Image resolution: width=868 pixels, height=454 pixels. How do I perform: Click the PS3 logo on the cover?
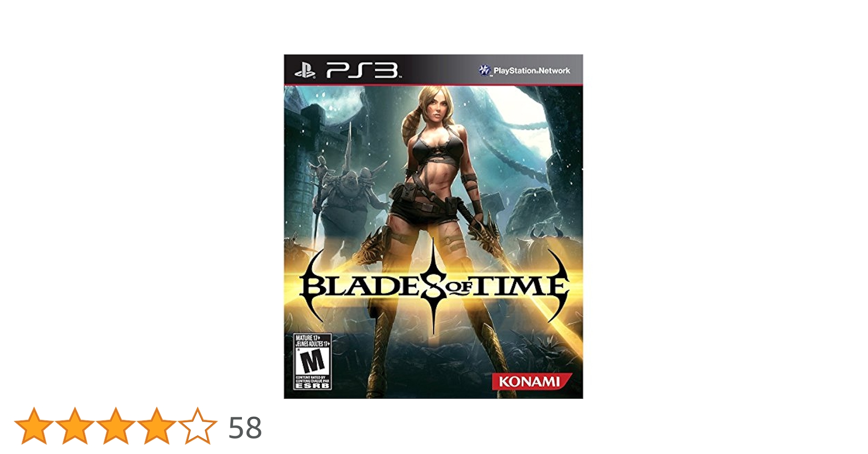pyautogui.click(x=363, y=71)
